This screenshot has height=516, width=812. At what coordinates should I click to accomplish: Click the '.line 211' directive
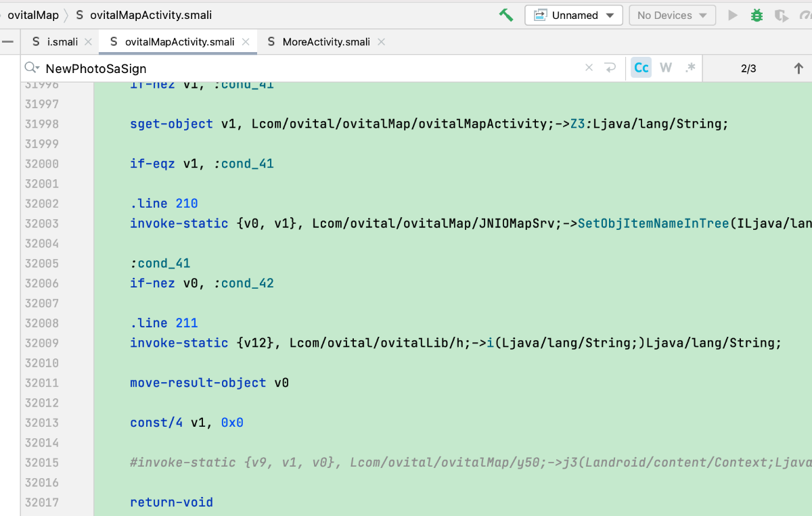164,323
